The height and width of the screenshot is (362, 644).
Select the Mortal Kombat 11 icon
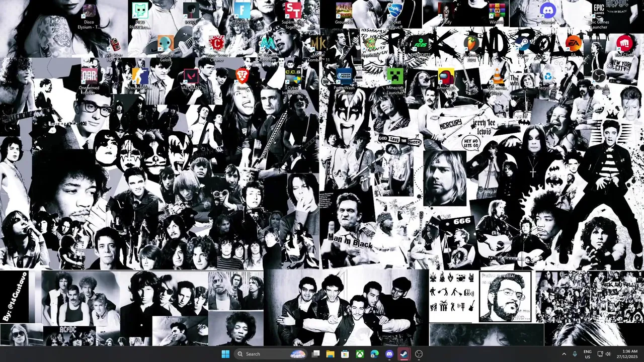click(x=318, y=48)
